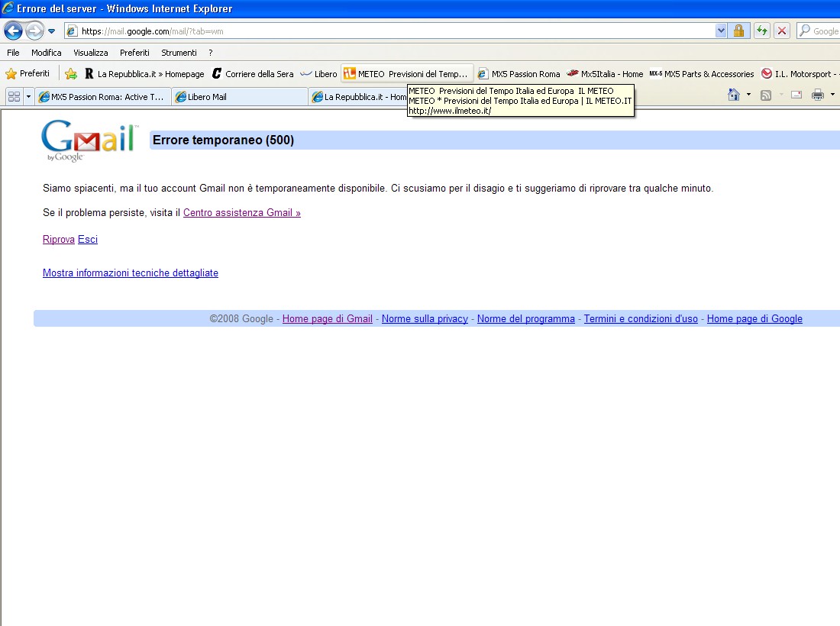Open Centro assistenza Gmail link

[241, 212]
